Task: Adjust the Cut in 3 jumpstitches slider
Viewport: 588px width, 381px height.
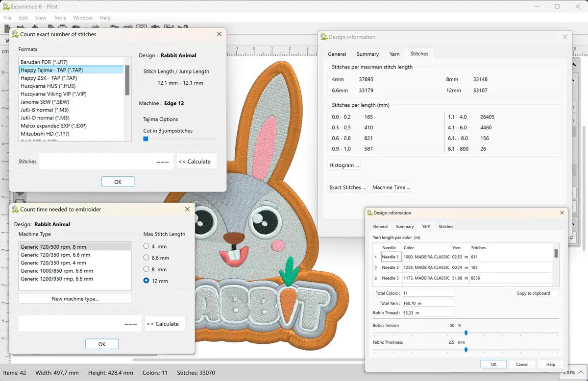Action: coord(146,139)
